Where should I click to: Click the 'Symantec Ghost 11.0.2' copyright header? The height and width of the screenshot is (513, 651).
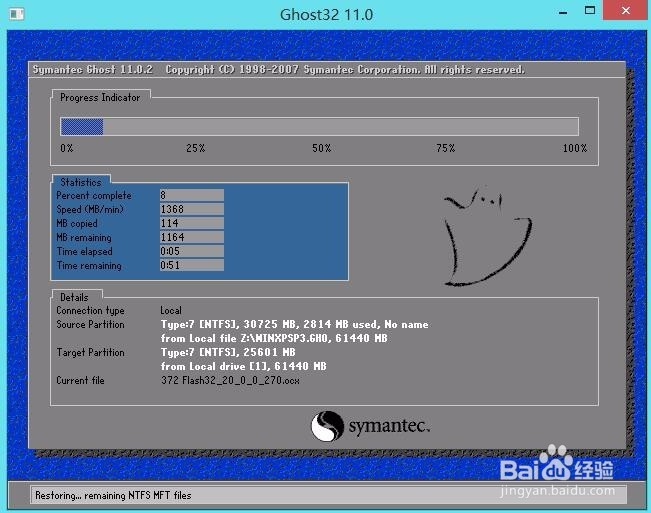coord(279,69)
